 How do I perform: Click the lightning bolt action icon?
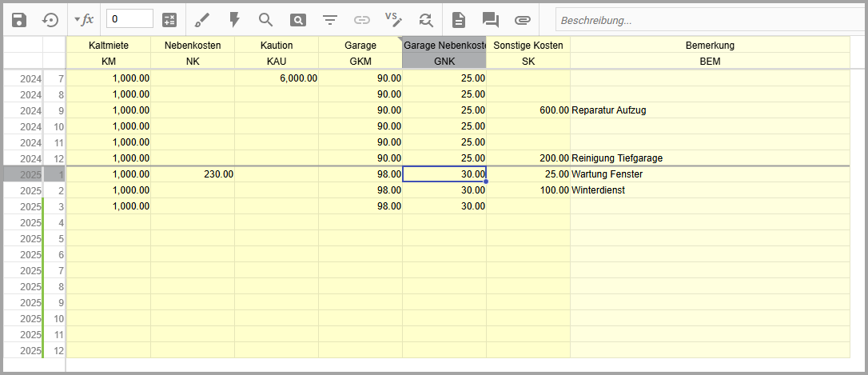234,19
